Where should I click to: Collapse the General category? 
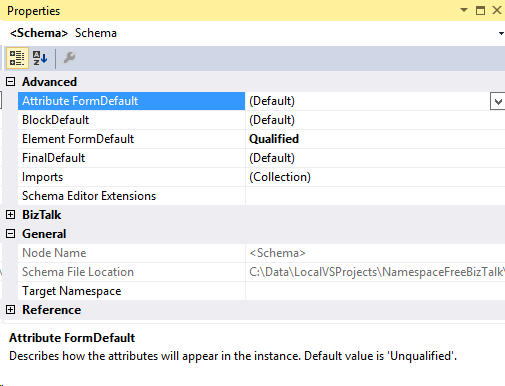(11, 234)
